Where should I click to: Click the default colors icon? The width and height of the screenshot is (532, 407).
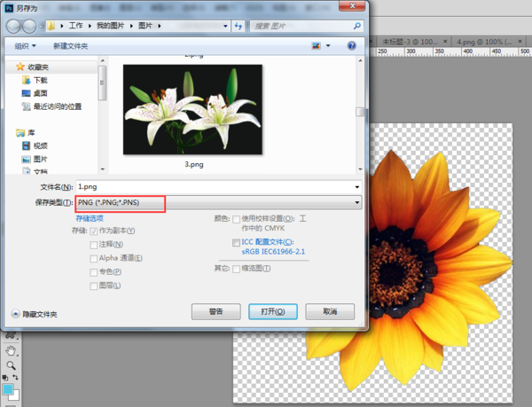point(5,377)
